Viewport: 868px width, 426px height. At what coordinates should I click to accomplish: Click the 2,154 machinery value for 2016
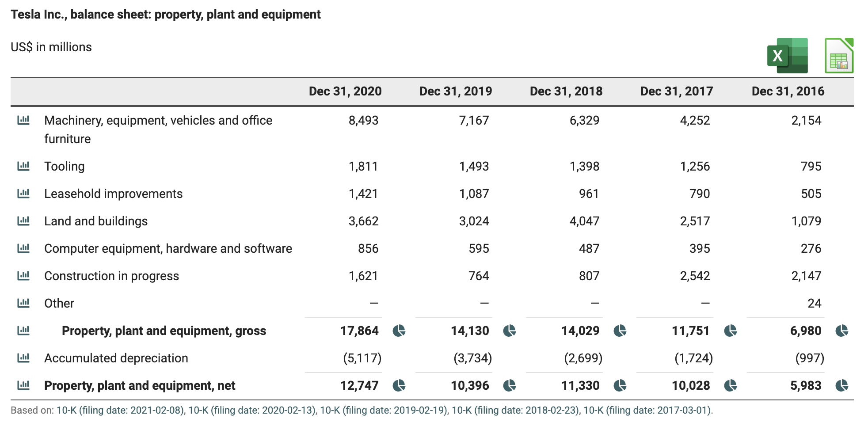[806, 120]
